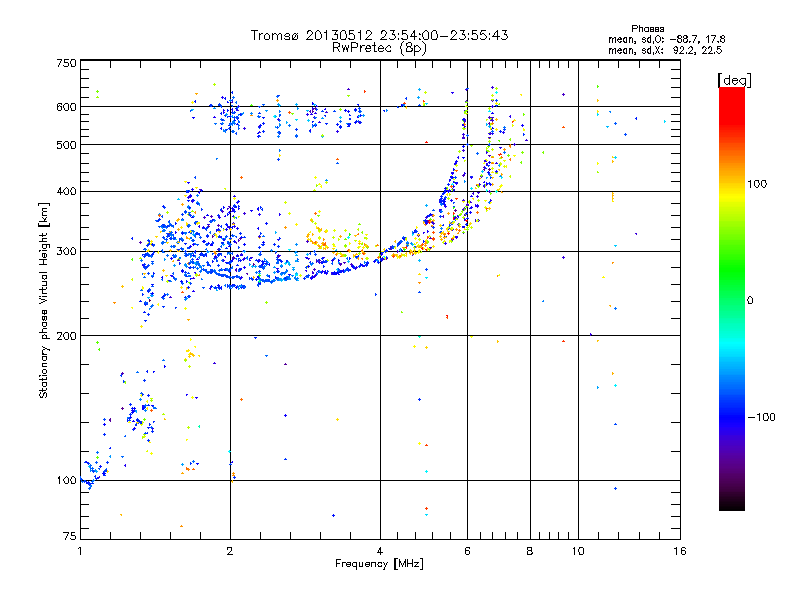This screenshot has height=600, width=800.
Task: Click the "75" height tick label
Action: coord(70,536)
